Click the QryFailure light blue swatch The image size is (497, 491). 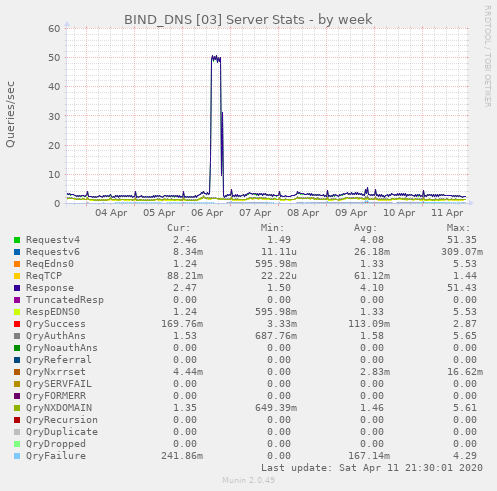pos(17,456)
